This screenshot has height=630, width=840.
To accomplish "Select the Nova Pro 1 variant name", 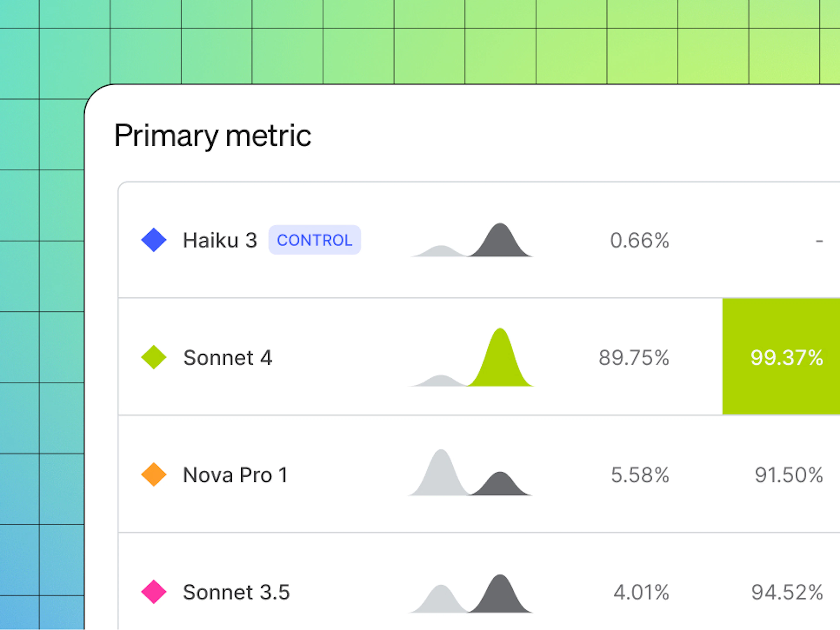I will point(235,475).
